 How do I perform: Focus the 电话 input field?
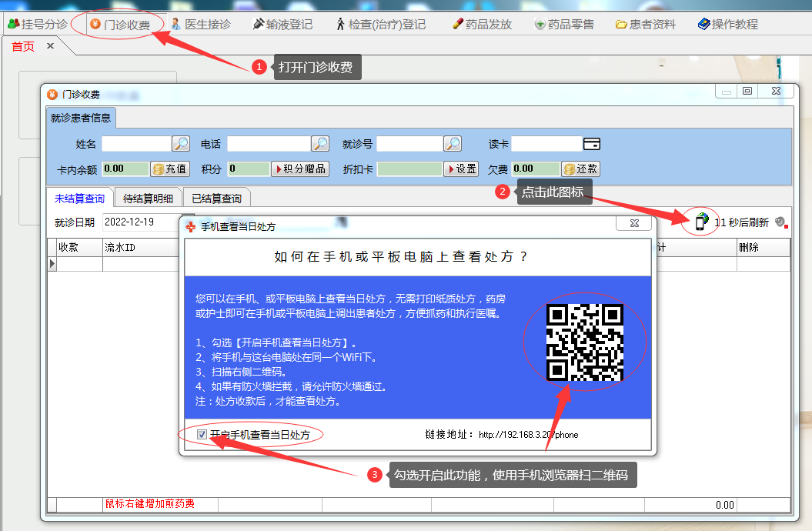269,144
